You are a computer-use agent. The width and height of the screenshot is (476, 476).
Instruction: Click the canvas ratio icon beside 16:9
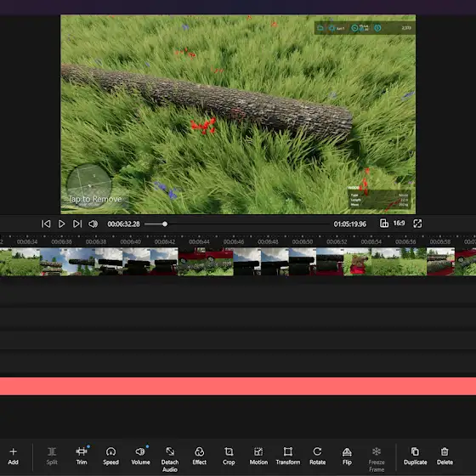tap(384, 224)
